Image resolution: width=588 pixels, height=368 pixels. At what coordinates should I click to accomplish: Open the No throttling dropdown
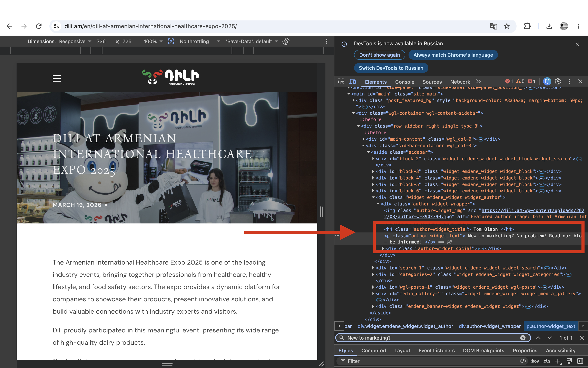click(x=200, y=41)
